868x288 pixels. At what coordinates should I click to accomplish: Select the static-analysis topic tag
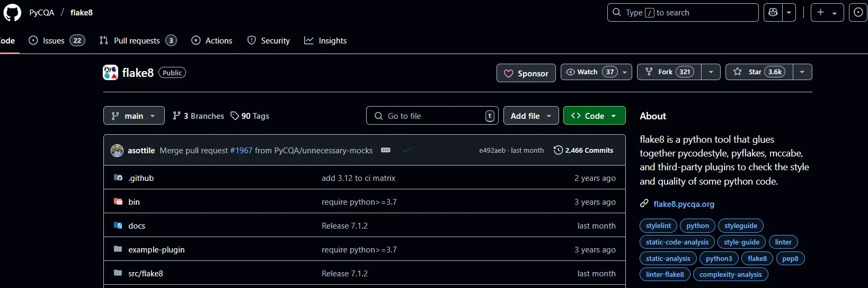click(x=668, y=259)
